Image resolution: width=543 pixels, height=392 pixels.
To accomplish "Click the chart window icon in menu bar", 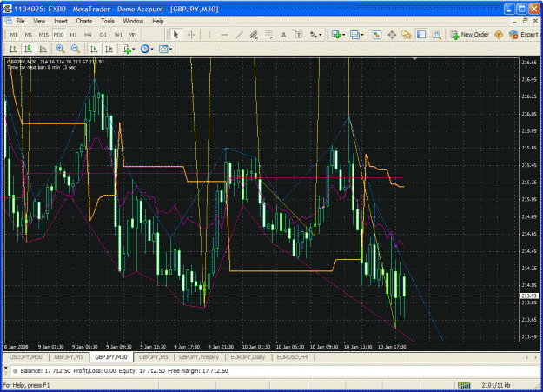I will (9, 21).
